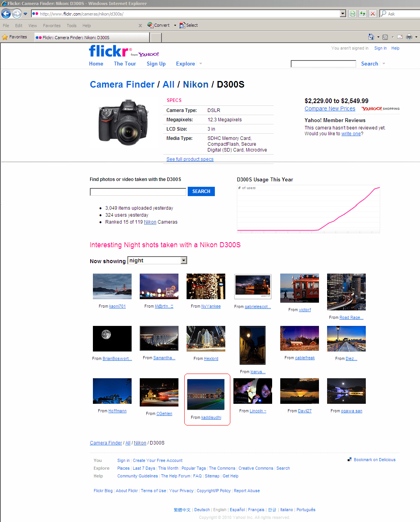Image resolution: width=420 pixels, height=522 pixels.
Task: Open sunset photo from Davil27
Action: [x=300, y=391]
